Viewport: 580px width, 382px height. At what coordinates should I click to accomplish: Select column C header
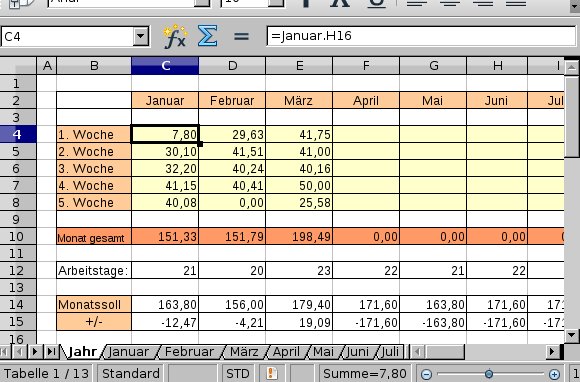(165, 66)
